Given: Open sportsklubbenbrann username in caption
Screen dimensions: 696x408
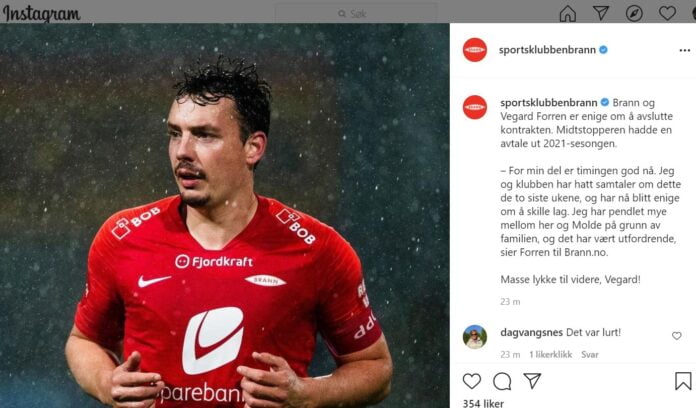Looking at the screenshot, I should point(549,103).
